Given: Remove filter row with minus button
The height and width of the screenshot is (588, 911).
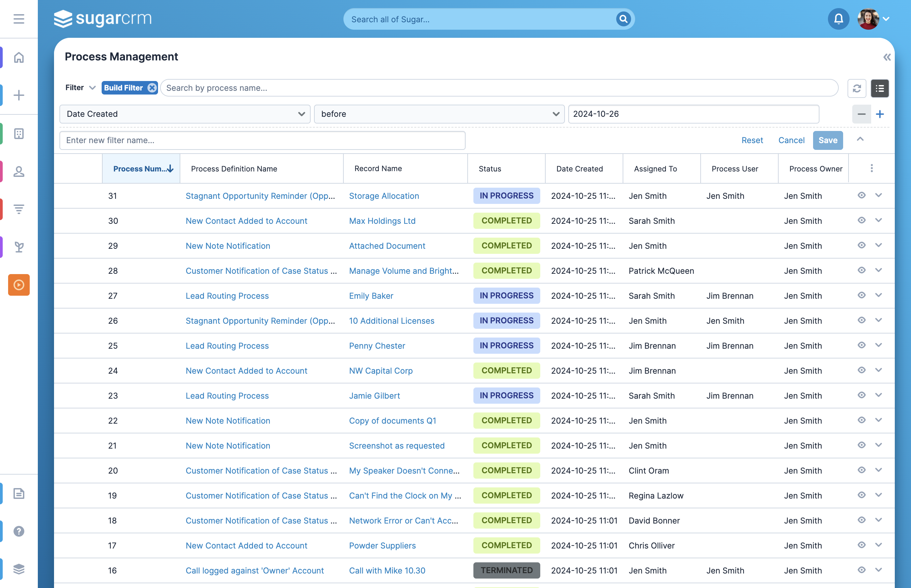Looking at the screenshot, I should tap(861, 114).
